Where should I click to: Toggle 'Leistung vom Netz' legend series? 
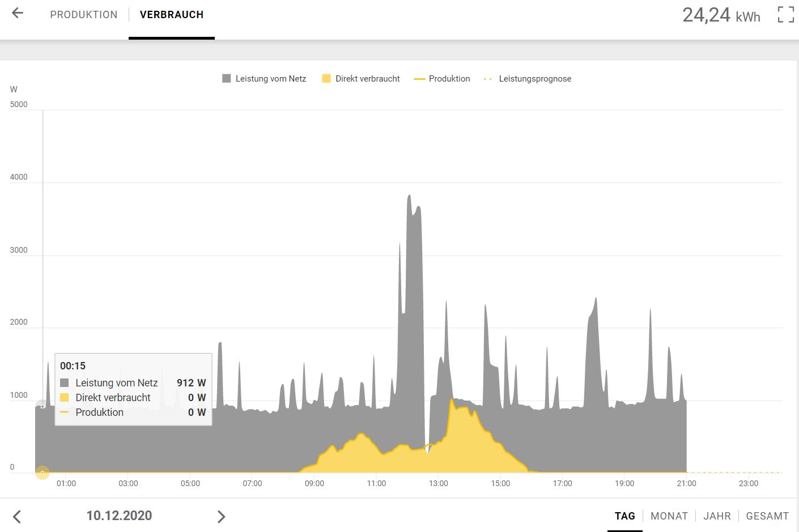(264, 79)
